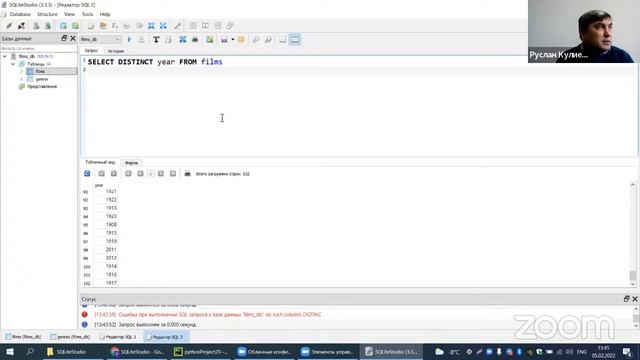The image size is (640, 360).
Task: Click the orange folder icon in main toolbar
Action: (103, 26)
